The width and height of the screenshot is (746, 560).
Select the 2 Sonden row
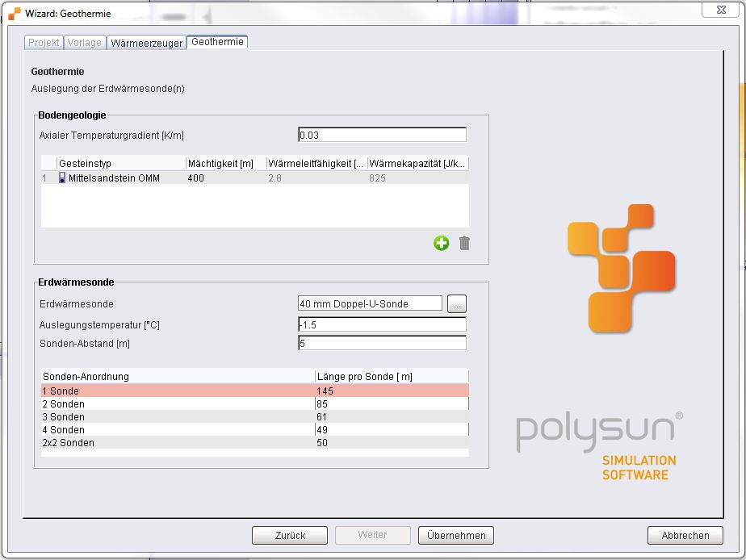click(x=255, y=403)
